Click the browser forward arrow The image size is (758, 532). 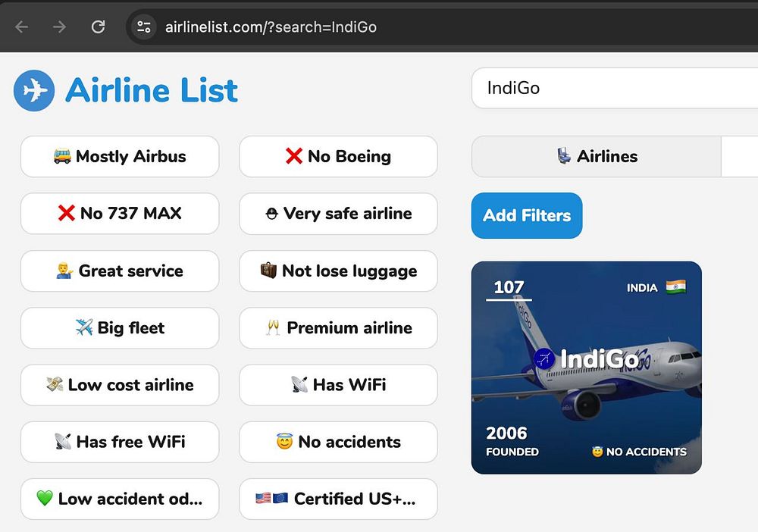[59, 27]
